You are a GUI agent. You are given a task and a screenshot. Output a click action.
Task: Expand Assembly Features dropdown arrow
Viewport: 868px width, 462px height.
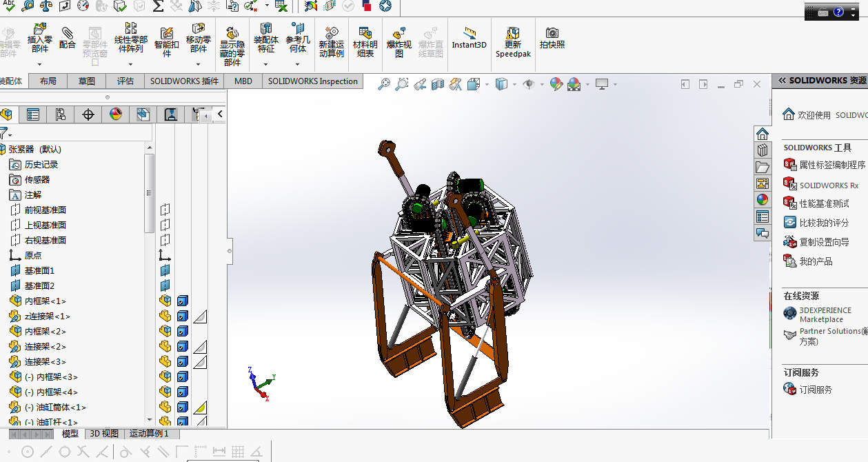pyautogui.click(x=266, y=64)
